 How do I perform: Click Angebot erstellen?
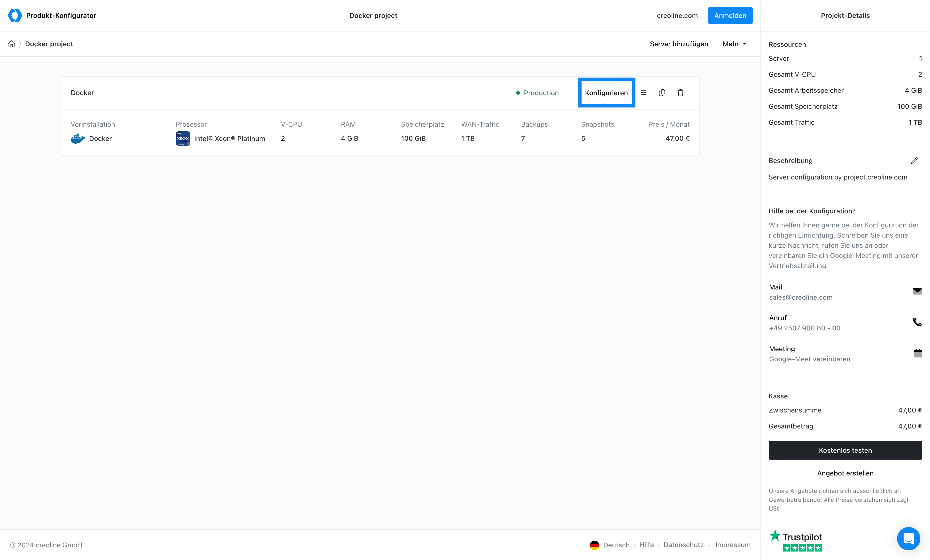(x=845, y=473)
